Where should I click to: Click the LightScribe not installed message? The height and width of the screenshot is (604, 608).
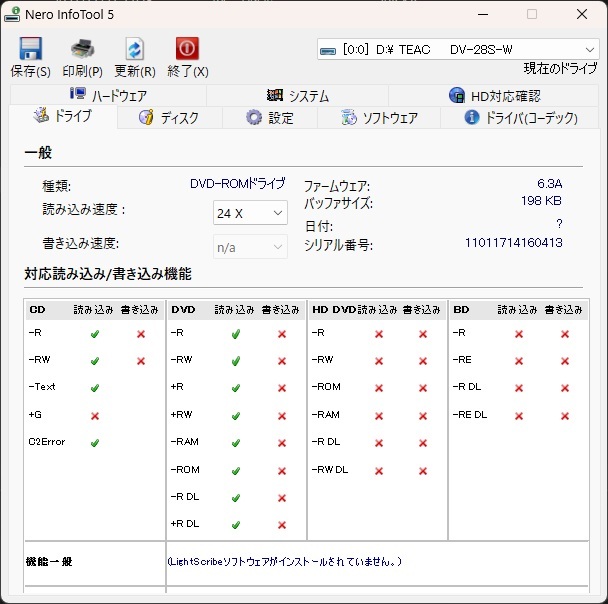pyautogui.click(x=285, y=561)
